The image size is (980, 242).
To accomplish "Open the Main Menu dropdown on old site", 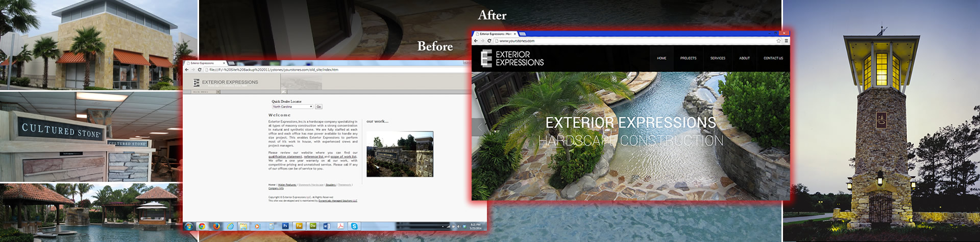I will tap(206, 92).
